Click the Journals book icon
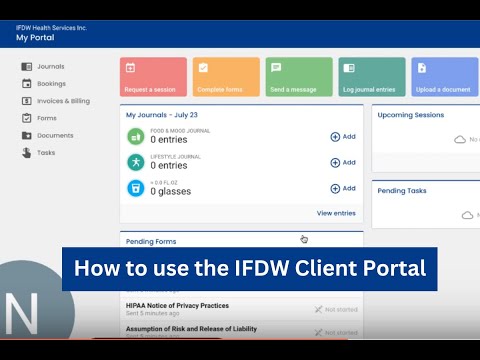The image size is (480, 360). click(x=27, y=67)
